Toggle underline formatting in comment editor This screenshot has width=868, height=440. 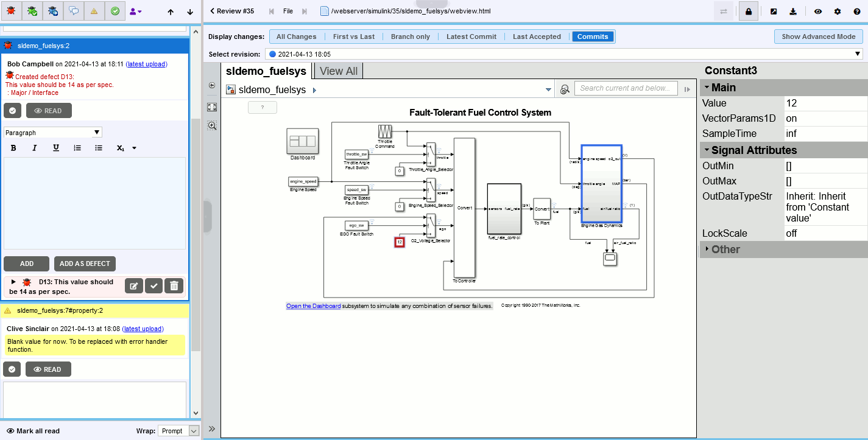tap(56, 148)
